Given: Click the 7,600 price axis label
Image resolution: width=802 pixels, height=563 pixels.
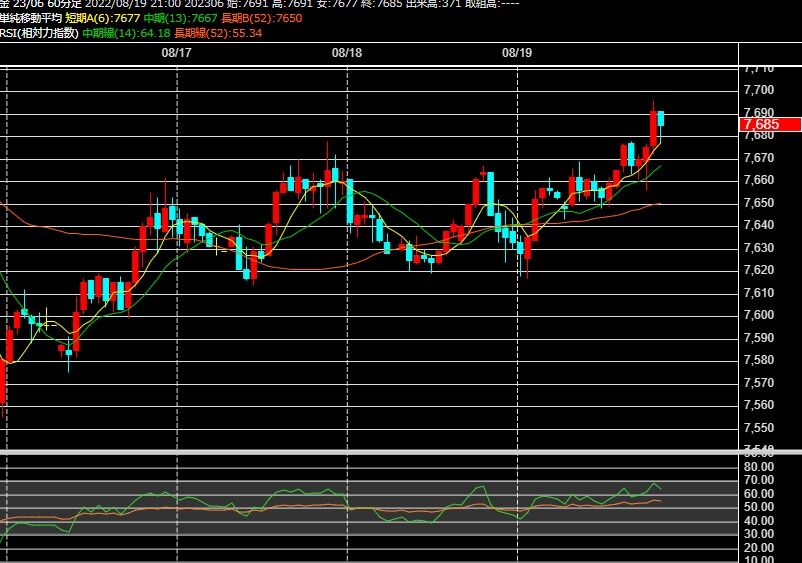Looking at the screenshot, I should pos(759,315).
